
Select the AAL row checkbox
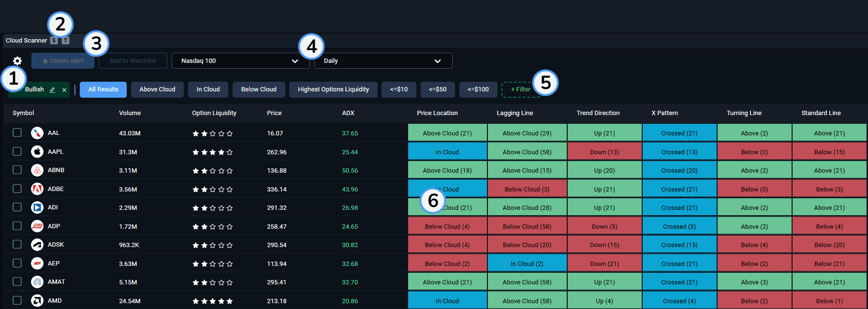click(17, 132)
